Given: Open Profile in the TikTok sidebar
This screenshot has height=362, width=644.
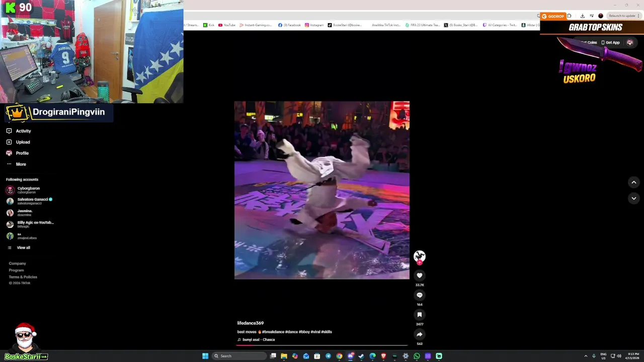Looking at the screenshot, I should pyautogui.click(x=17, y=153).
